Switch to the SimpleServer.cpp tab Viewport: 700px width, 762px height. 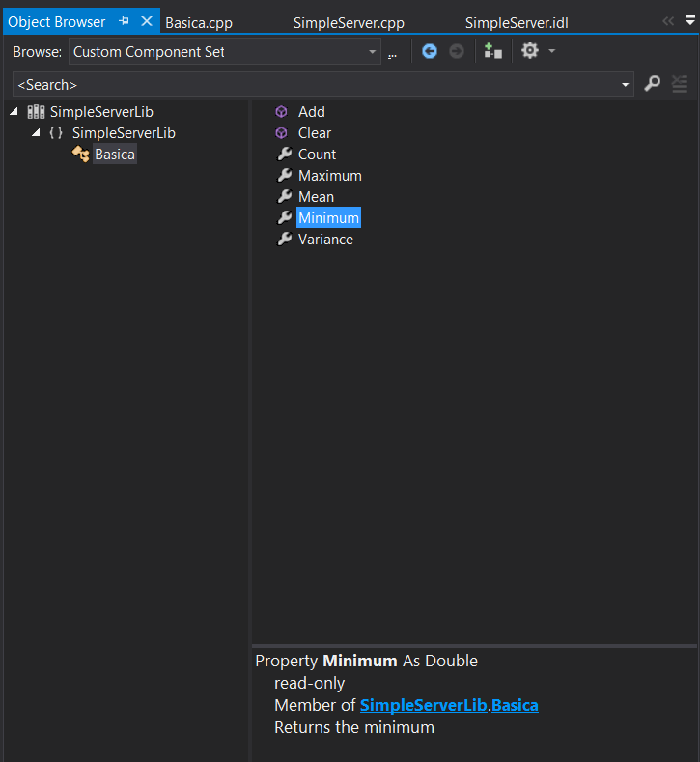tap(349, 23)
